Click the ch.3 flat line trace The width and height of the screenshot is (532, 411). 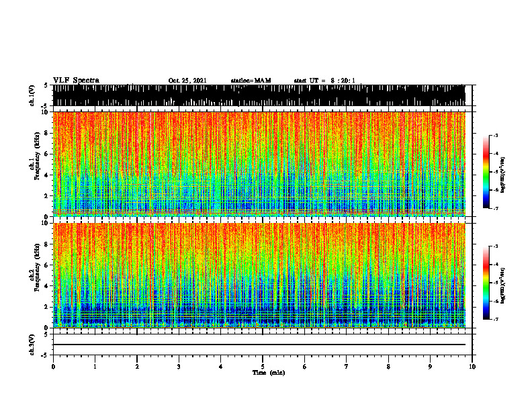(x=259, y=345)
